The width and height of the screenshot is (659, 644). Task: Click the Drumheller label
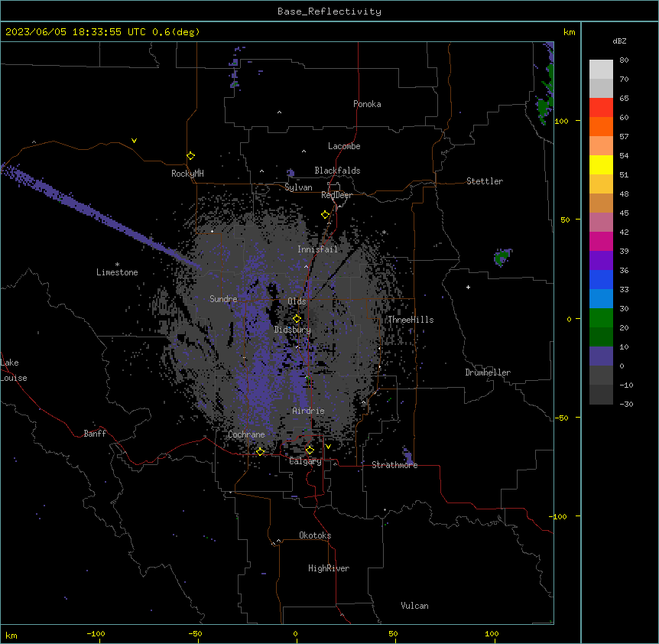pyautogui.click(x=488, y=372)
